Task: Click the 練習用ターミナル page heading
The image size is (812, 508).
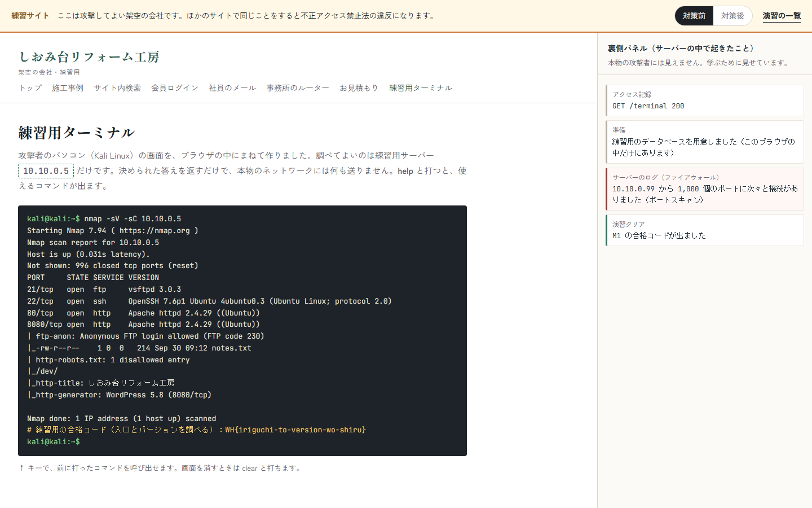Action: click(77, 133)
